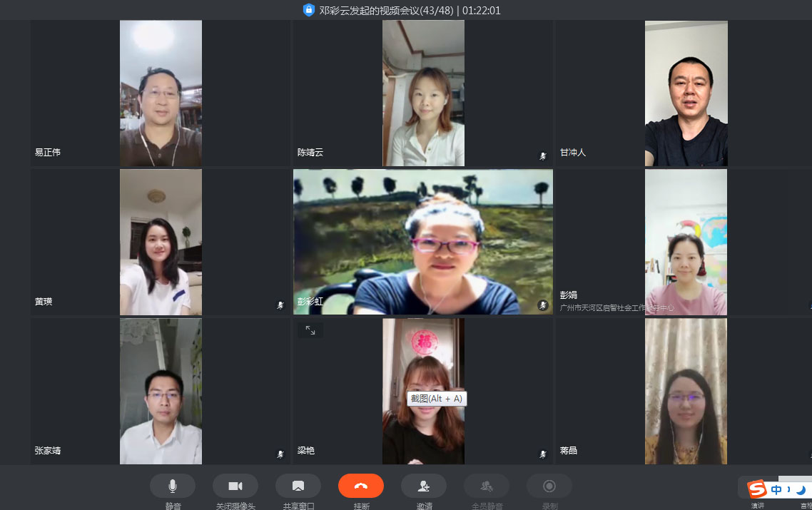The height and width of the screenshot is (510, 812).
Task: Switch Sogou input language via 中 button
Action: 776,489
